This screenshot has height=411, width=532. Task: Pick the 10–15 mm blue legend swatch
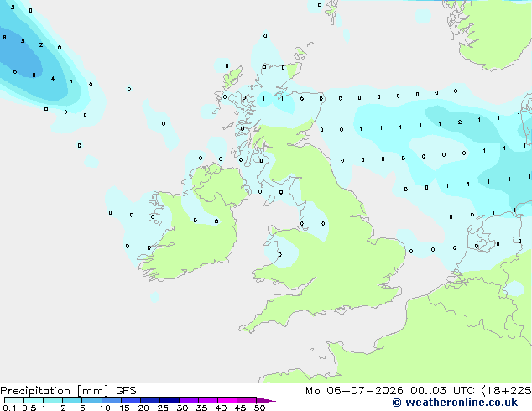click(112, 400)
